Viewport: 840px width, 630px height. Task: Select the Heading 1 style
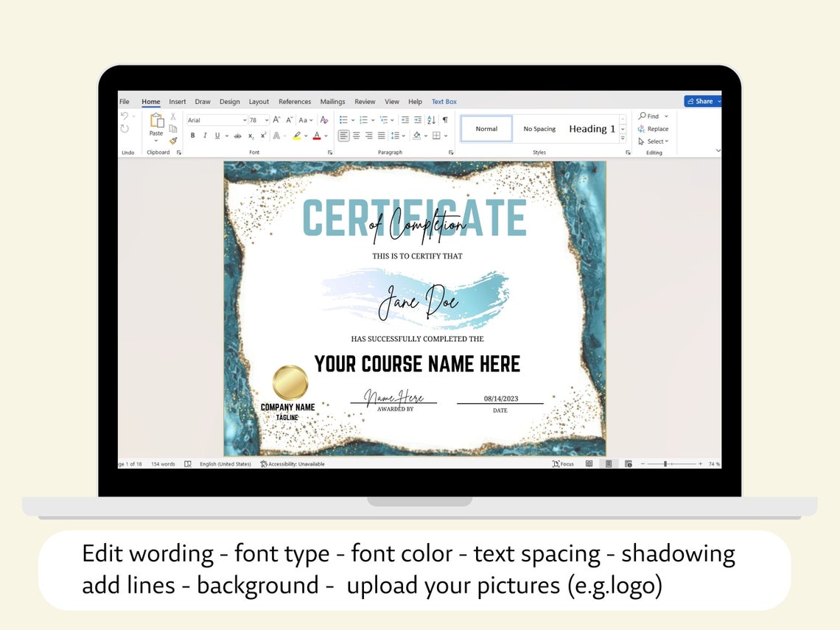pos(593,128)
